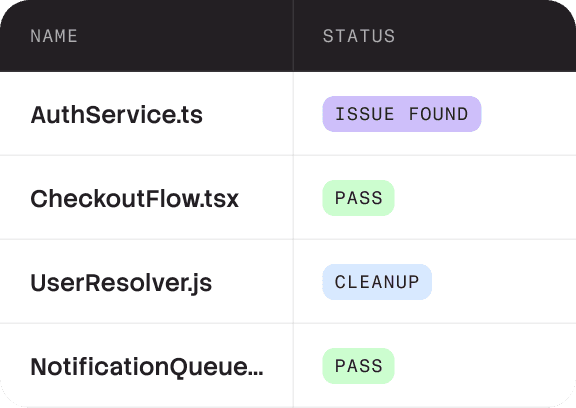Open the UserResolver.js file entry

[x=121, y=284]
